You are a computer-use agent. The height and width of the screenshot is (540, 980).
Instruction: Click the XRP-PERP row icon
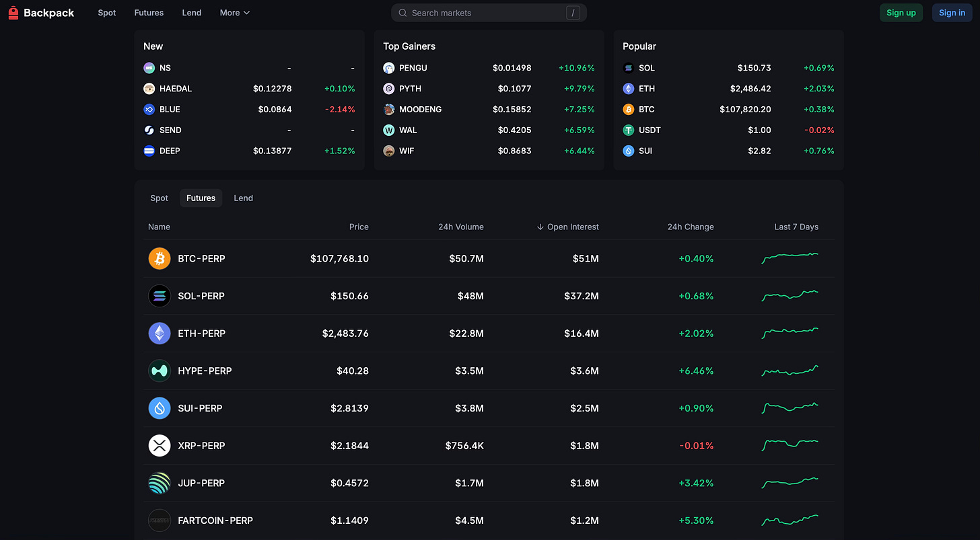click(160, 446)
